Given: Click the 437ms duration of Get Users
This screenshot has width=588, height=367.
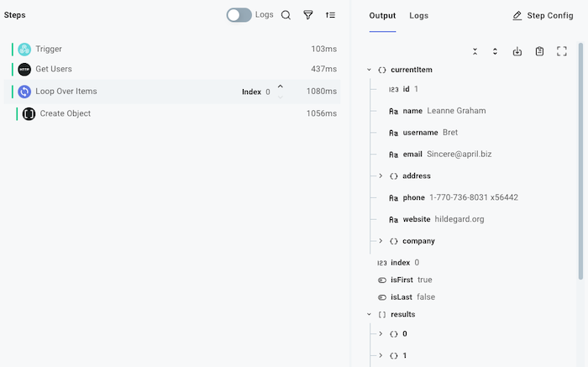Looking at the screenshot, I should point(323,69).
